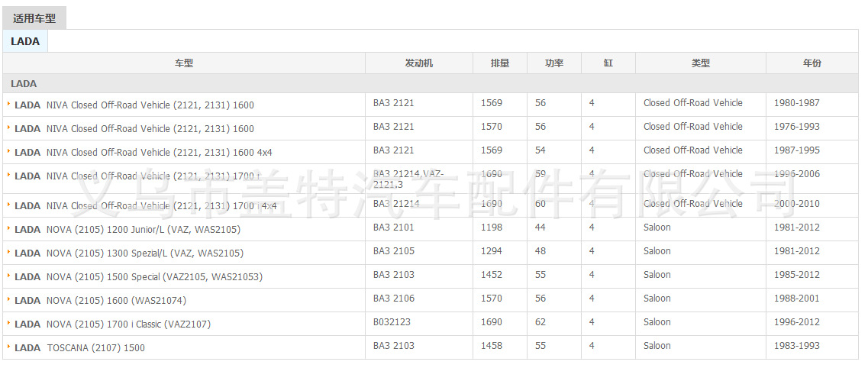Select year range 1976-1993
Viewport: 868px width, 368px height.
pos(796,127)
